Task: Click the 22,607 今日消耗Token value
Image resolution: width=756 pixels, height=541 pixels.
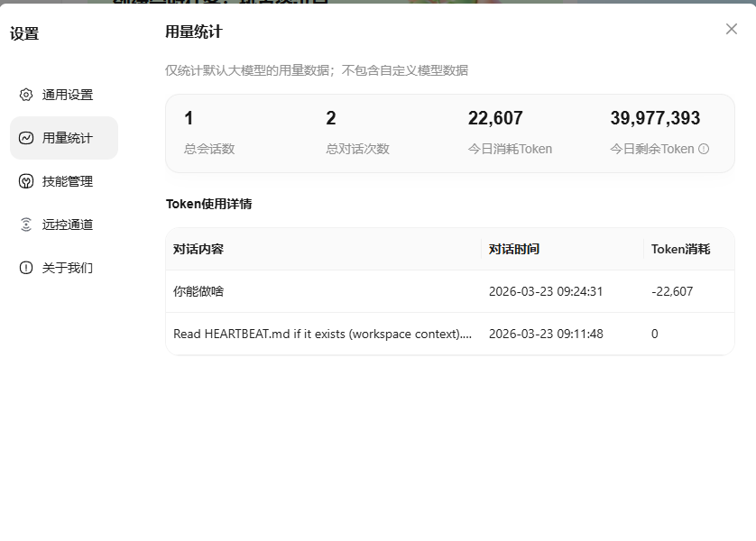Action: [495, 118]
